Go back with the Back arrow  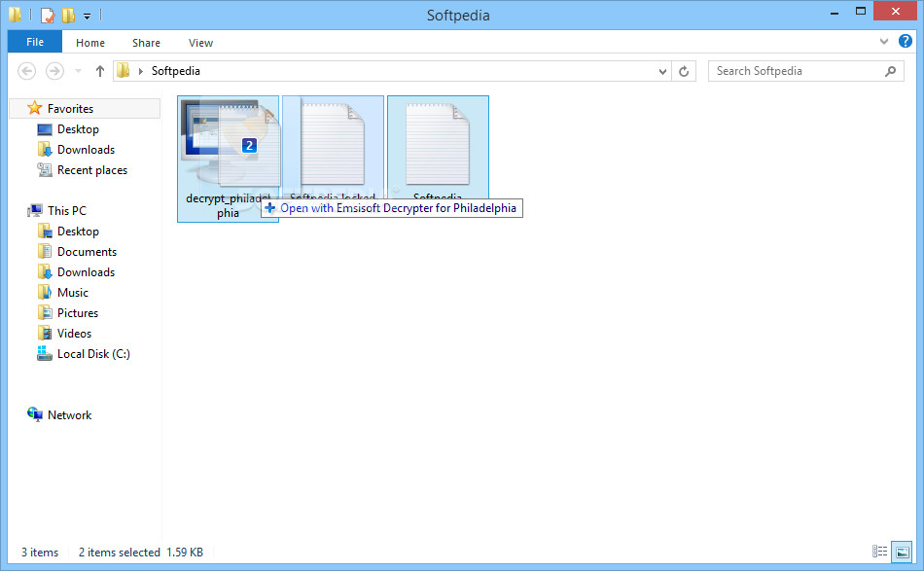[26, 71]
